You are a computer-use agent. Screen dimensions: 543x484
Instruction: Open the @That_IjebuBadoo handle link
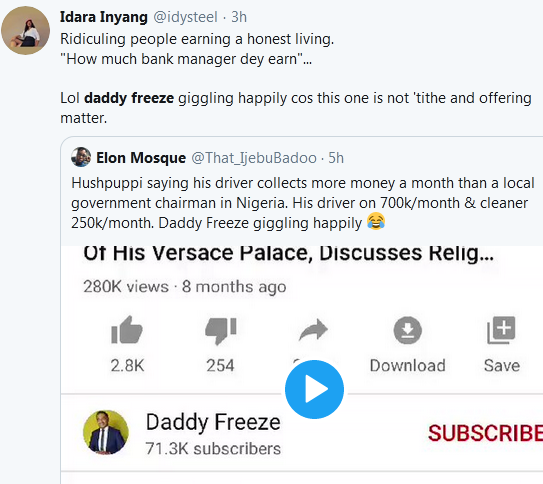point(254,158)
